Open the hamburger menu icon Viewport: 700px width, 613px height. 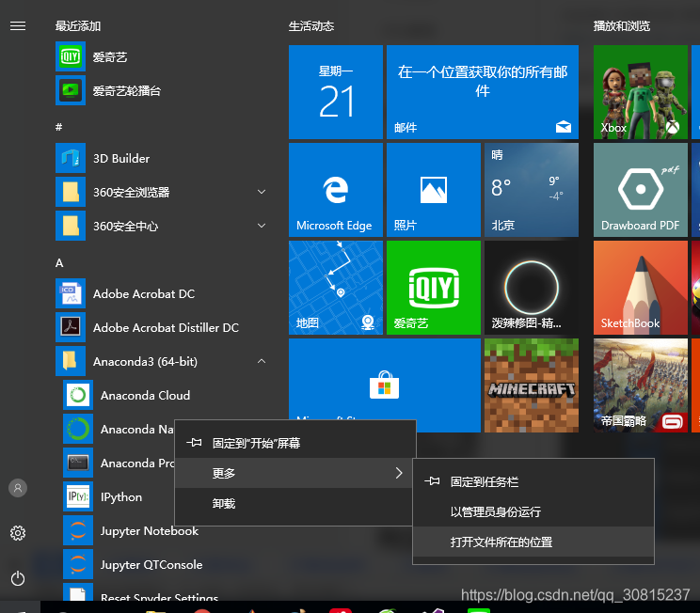pos(18,26)
